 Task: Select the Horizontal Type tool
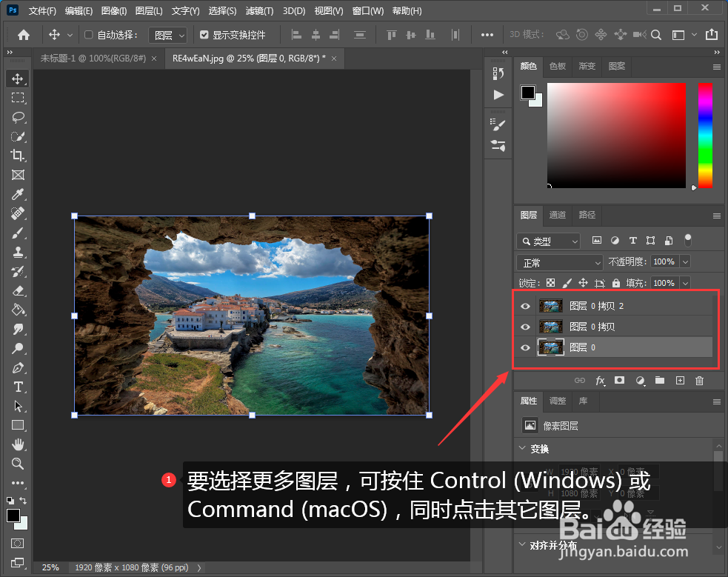tap(18, 387)
